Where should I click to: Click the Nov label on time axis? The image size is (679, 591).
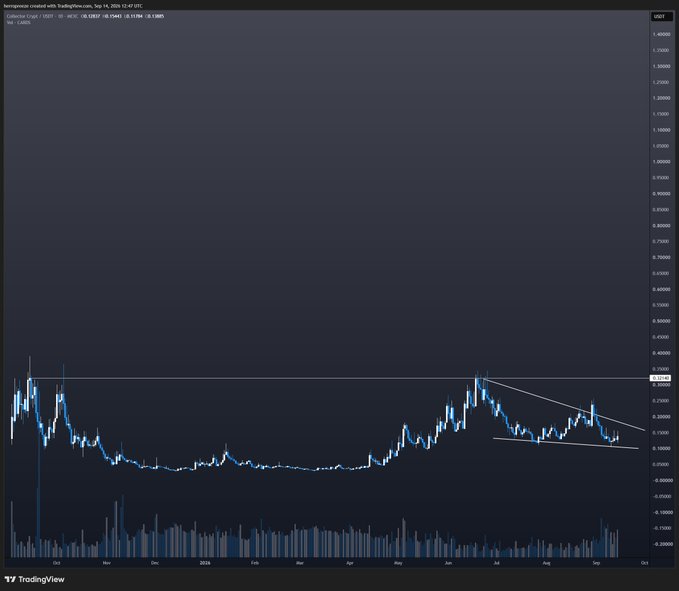pyautogui.click(x=107, y=563)
